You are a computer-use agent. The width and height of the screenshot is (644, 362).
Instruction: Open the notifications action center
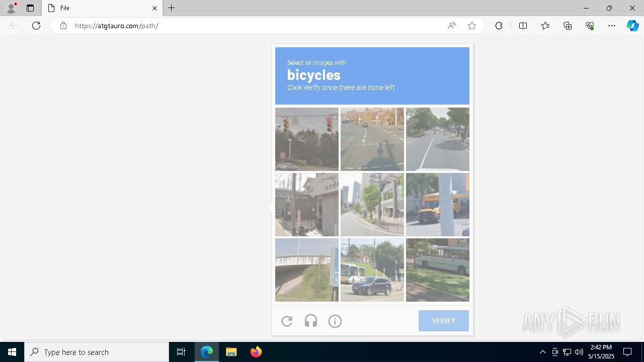click(627, 352)
